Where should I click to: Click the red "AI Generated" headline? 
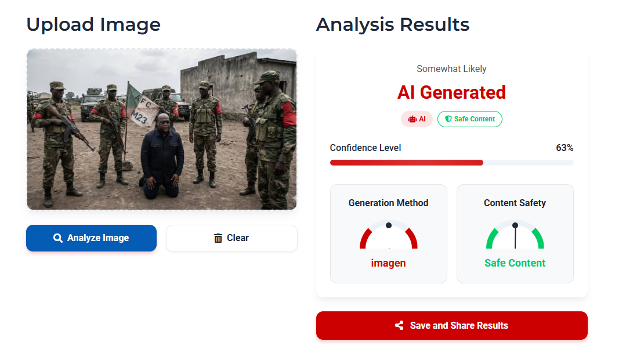pyautogui.click(x=451, y=92)
